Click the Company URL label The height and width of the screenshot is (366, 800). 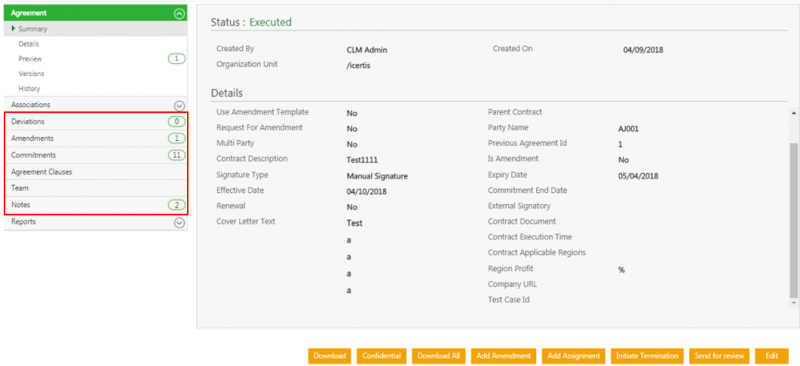[512, 284]
